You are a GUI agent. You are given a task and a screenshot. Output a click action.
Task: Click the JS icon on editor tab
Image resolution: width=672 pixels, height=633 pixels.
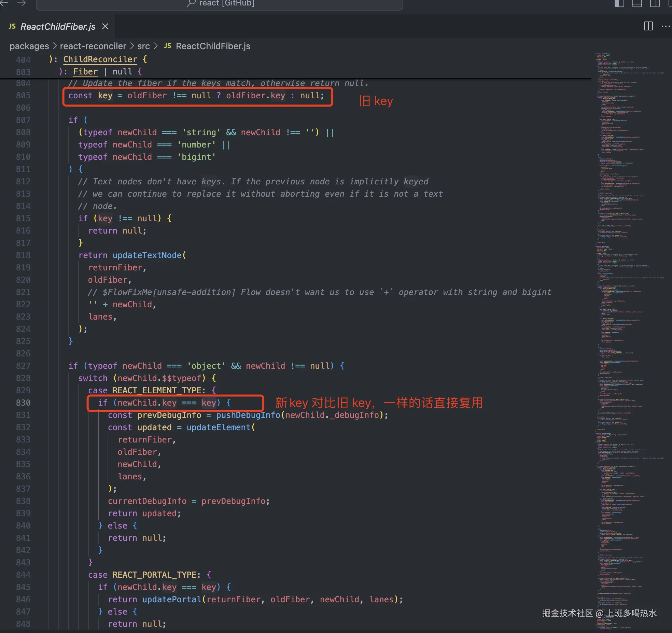pos(12,26)
